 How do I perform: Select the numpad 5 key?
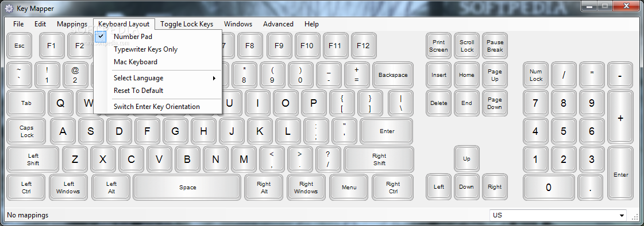click(x=564, y=131)
